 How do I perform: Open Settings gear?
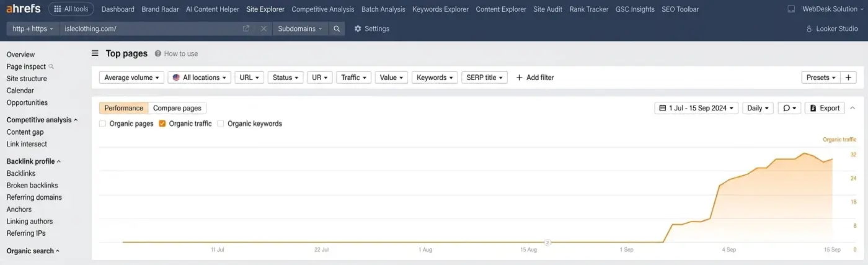(x=372, y=29)
